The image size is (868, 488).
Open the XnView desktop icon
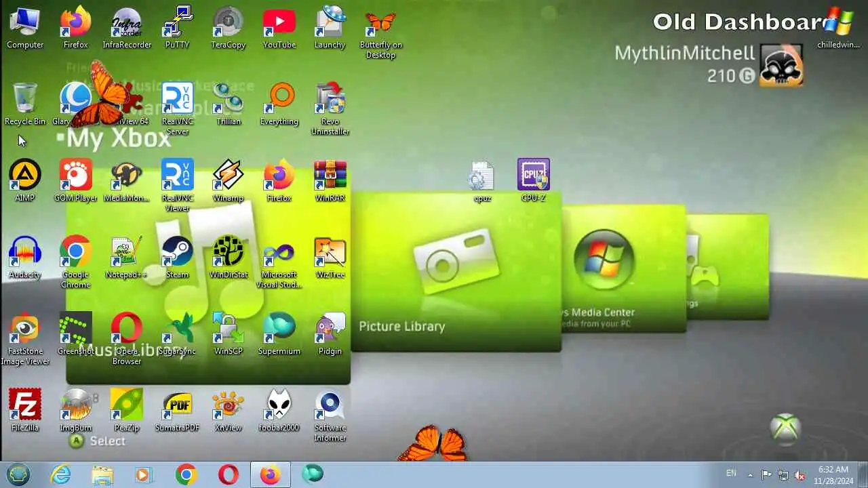coord(228,411)
